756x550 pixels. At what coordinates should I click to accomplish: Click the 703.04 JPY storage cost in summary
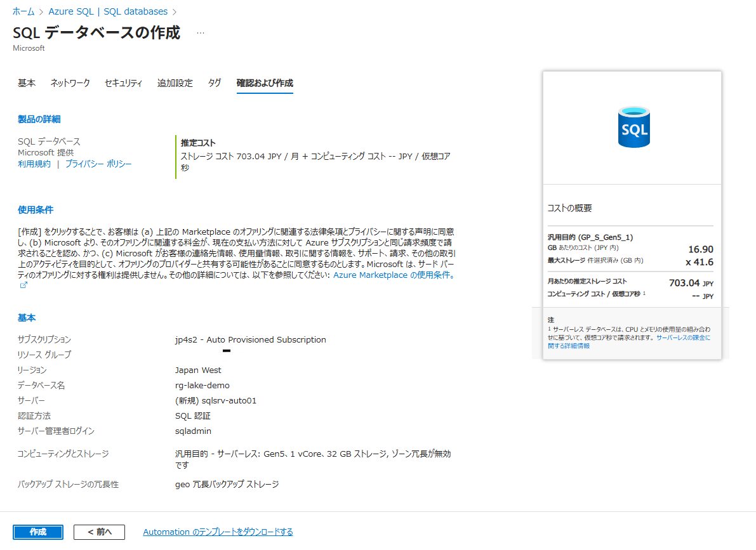691,284
